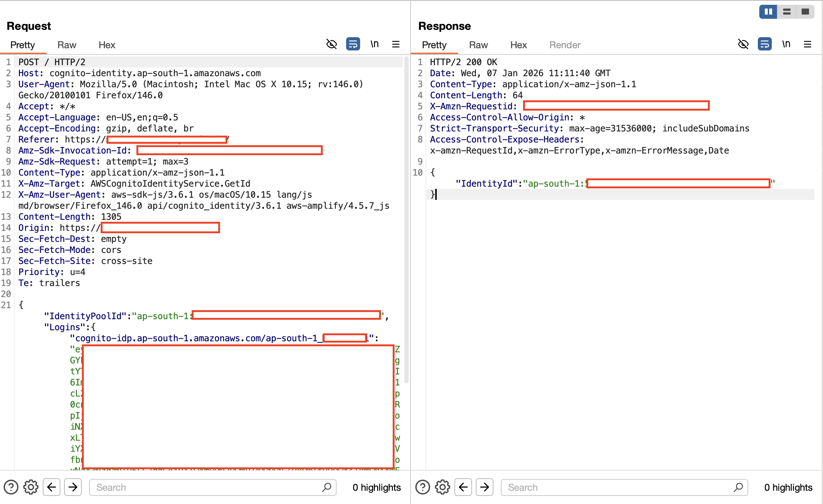Click "Logins" key in request body
823x504 pixels.
[x=65, y=327]
